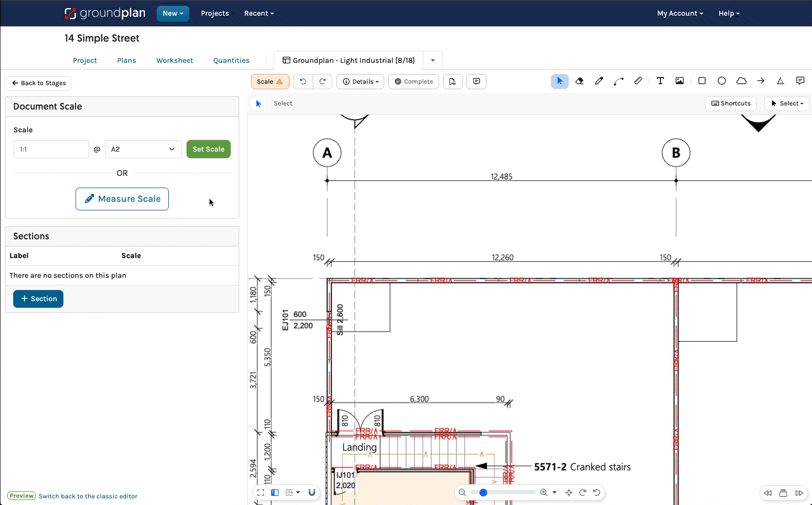Click the Preview badge
812x505 pixels.
pyautogui.click(x=22, y=496)
